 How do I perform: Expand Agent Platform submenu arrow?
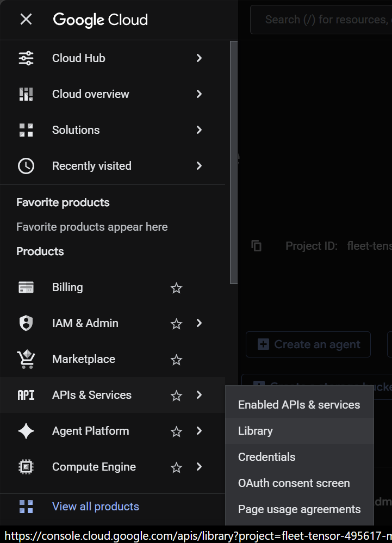coord(199,431)
